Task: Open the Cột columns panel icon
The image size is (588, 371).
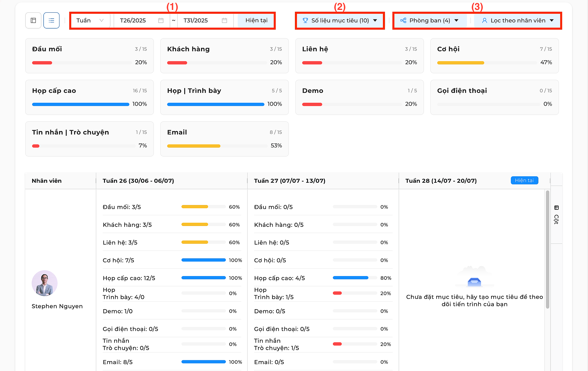Action: point(557,208)
